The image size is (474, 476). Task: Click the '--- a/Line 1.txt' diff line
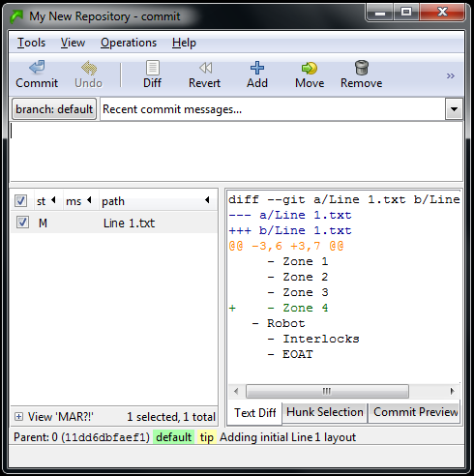[x=290, y=215]
